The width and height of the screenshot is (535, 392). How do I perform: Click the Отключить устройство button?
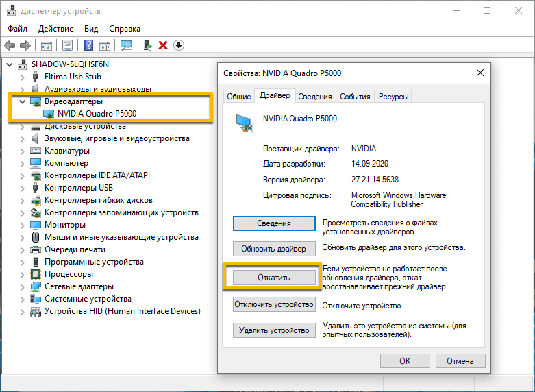[274, 304]
